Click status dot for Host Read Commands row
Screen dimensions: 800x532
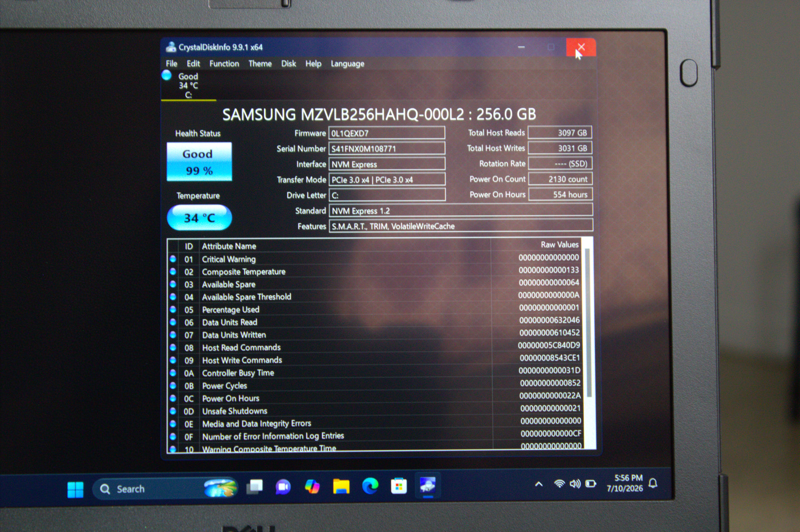(x=173, y=347)
